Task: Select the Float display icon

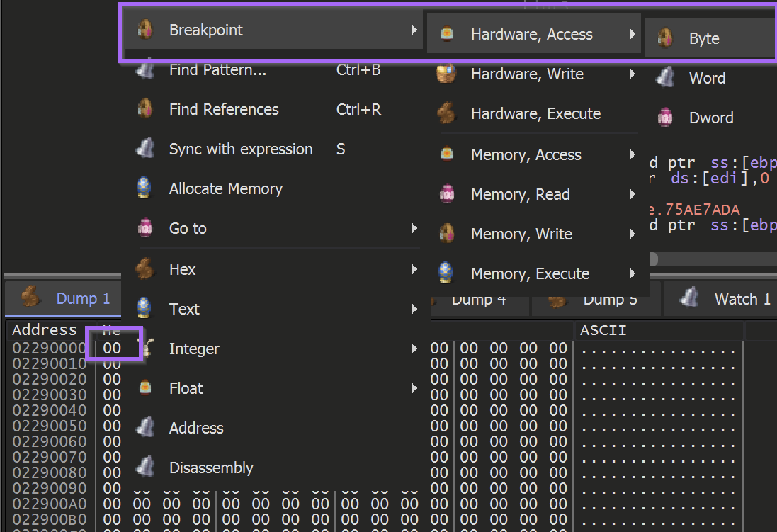Action: 147,388
